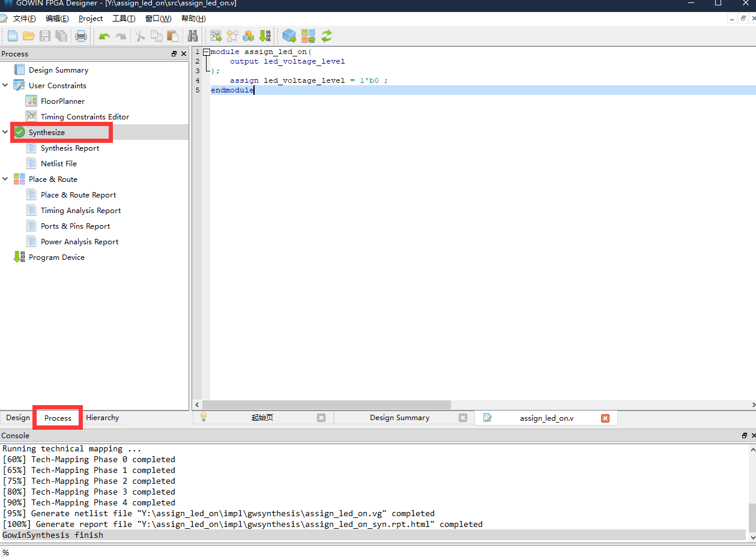756x557 pixels.
Task: Click the Paste clipboard icon
Action: (x=173, y=36)
